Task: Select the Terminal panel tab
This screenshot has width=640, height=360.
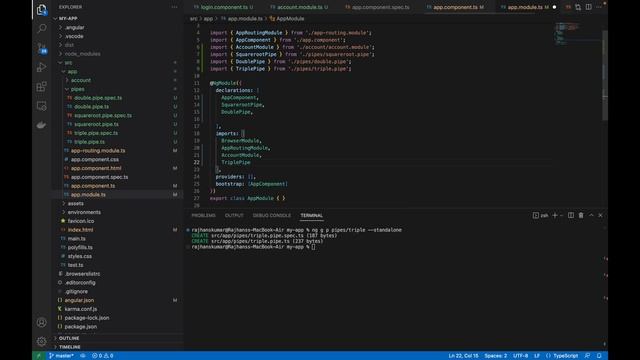Action: click(x=311, y=216)
